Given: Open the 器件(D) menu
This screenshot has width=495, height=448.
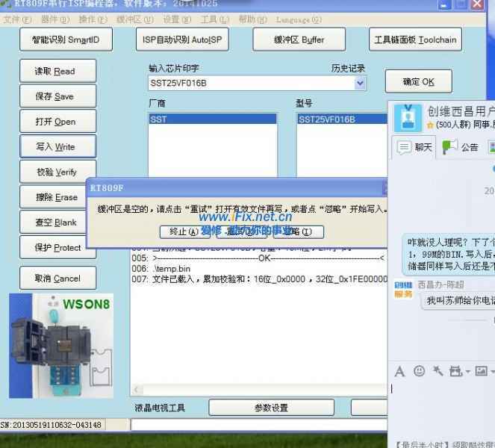Looking at the screenshot, I should pyautogui.click(x=55, y=20).
